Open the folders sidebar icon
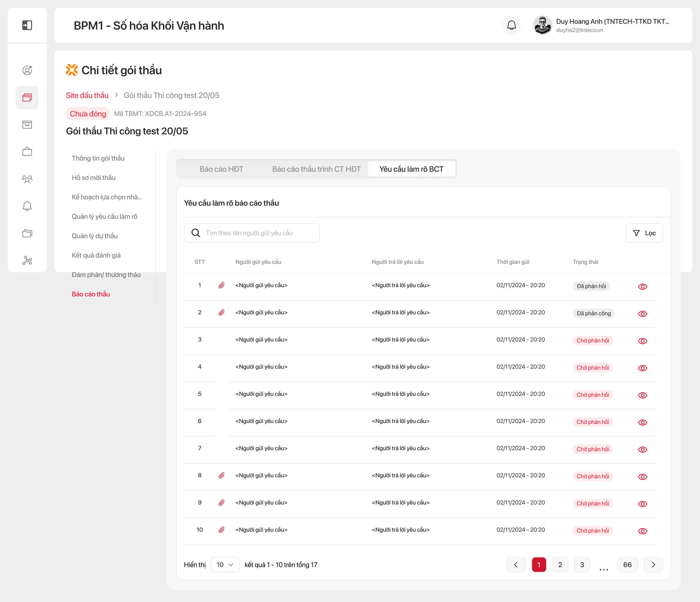Image resolution: width=700 pixels, height=602 pixels. point(27,233)
